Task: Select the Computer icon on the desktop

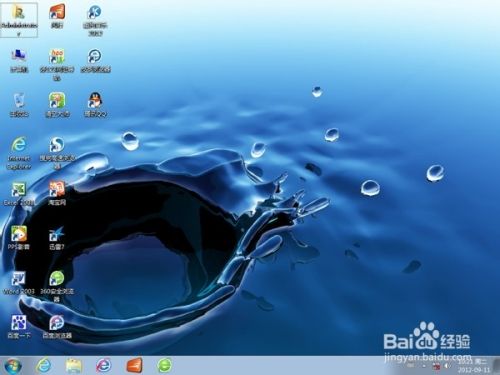Action: point(19,60)
